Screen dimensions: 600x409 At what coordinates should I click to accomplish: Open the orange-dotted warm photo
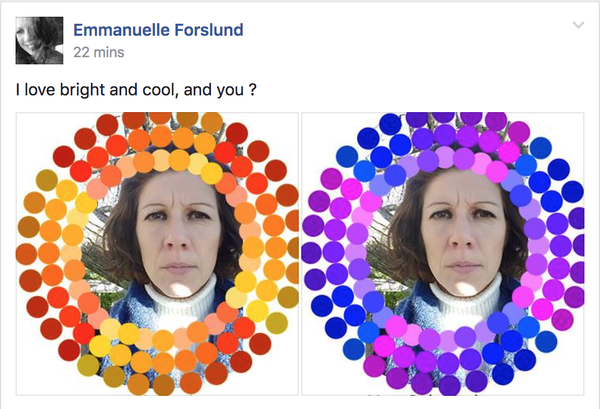[x=157, y=252]
